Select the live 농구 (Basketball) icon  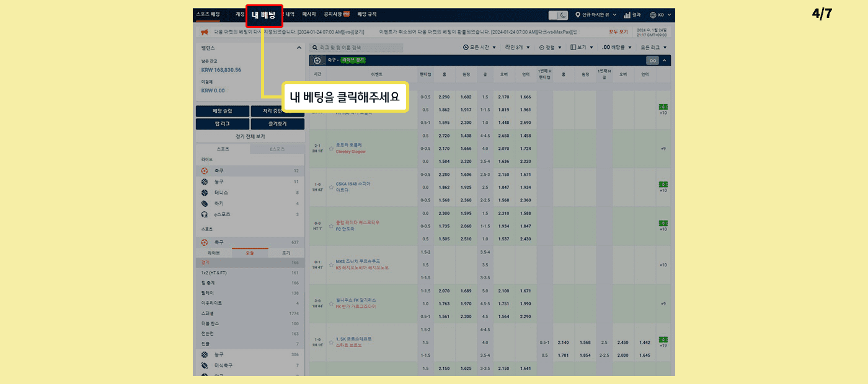coord(205,181)
